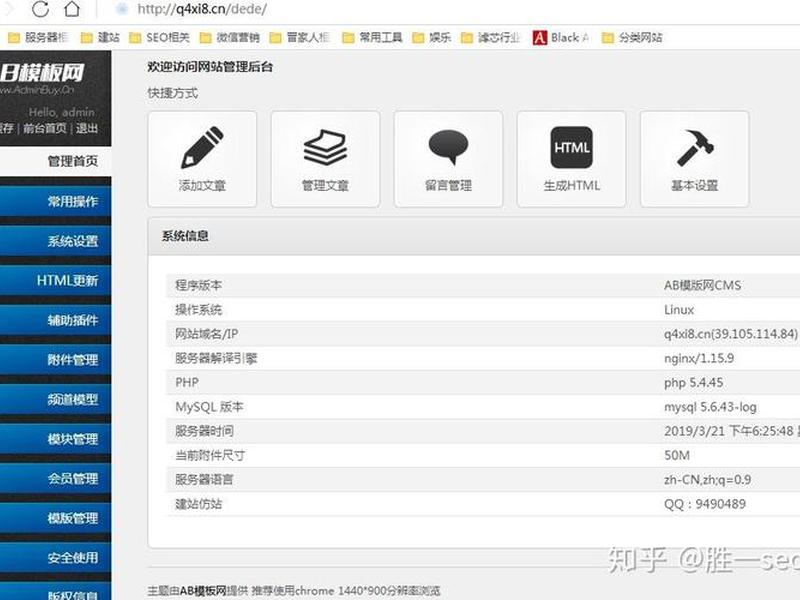Click the 程序版本 value AB模版网CMS
This screenshot has height=600, width=800.
pos(702,285)
